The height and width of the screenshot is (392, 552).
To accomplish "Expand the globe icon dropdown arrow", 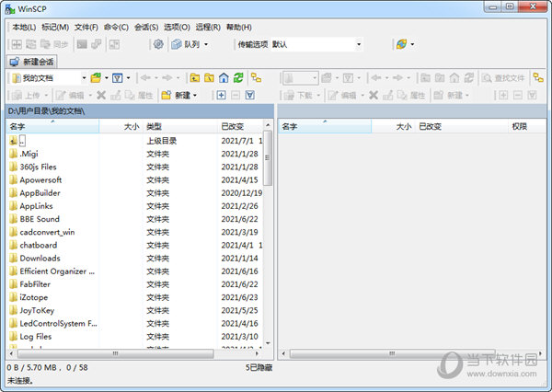I will (412, 44).
